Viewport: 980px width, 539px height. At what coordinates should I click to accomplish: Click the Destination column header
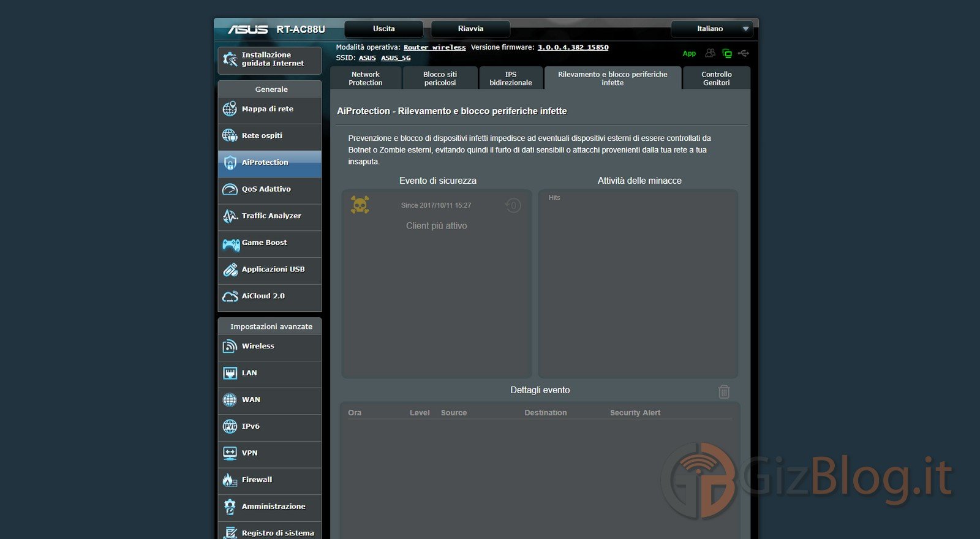546,413
